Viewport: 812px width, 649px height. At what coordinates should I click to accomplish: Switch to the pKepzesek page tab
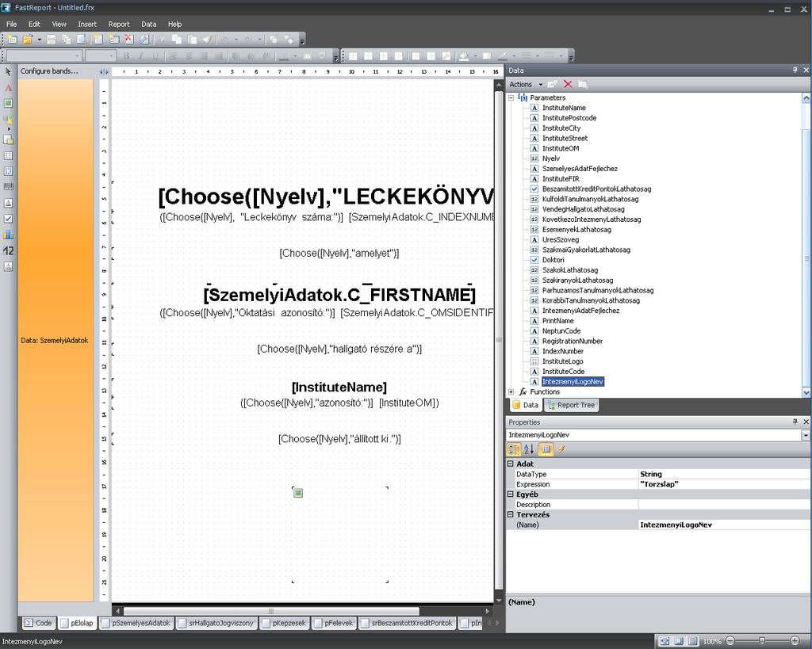click(x=284, y=623)
